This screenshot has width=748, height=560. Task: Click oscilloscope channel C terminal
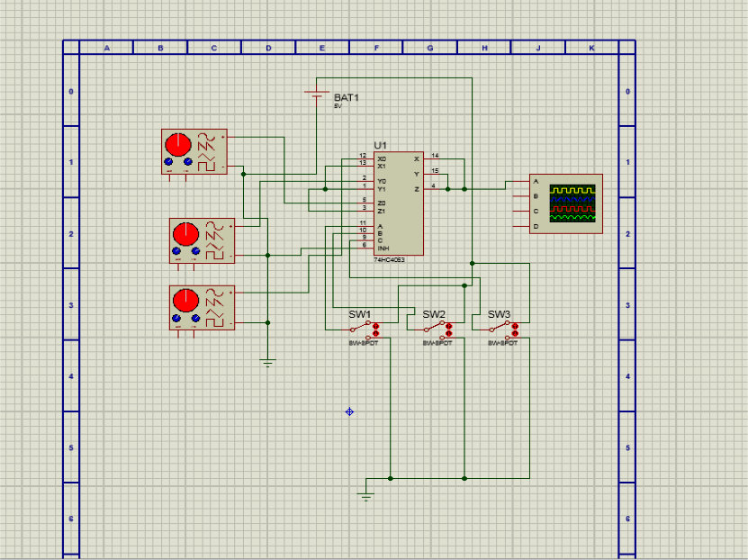click(x=521, y=211)
